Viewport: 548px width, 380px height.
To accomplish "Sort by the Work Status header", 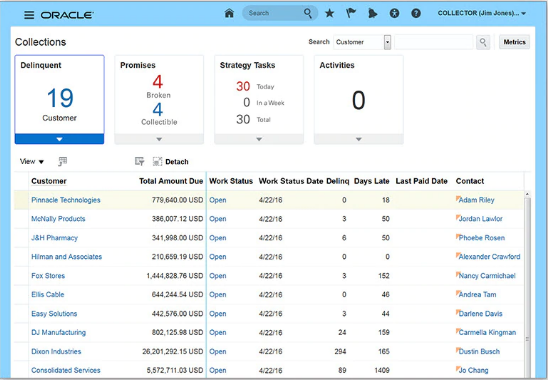I will [231, 181].
